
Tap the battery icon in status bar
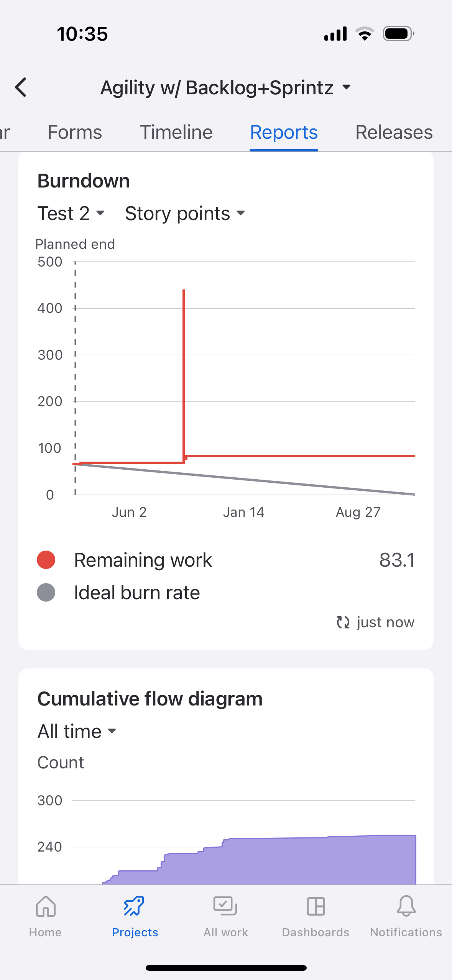[x=399, y=34]
